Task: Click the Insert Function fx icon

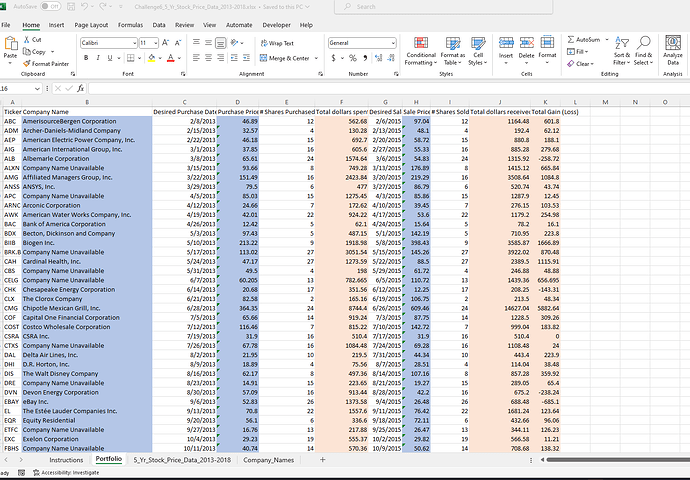Action: pos(81,88)
